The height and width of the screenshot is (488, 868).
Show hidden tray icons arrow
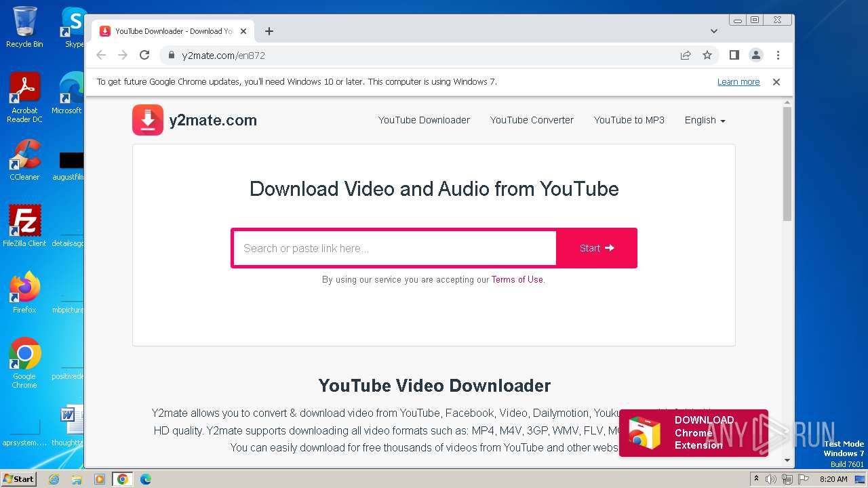pyautogui.click(x=756, y=479)
